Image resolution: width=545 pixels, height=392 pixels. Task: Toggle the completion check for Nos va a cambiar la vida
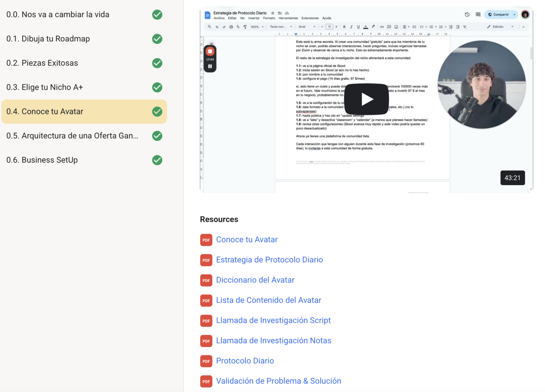tap(157, 15)
